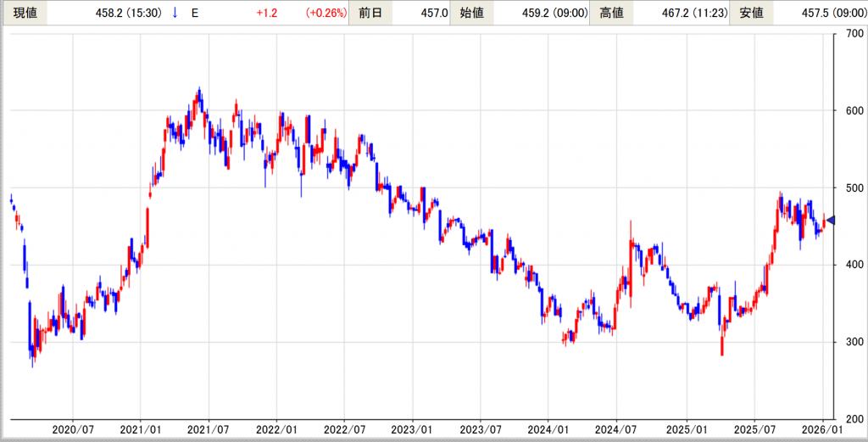
Task: Click the 始値 header label
Action: [x=471, y=13]
